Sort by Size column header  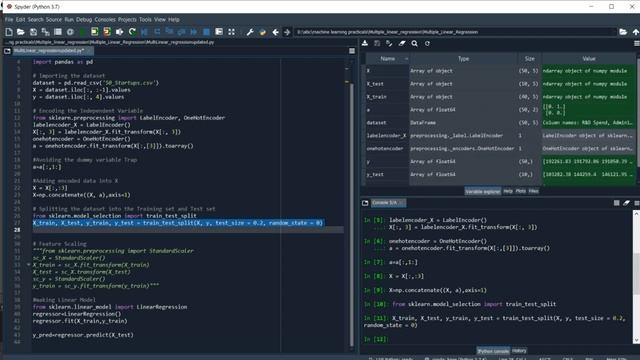point(529,59)
